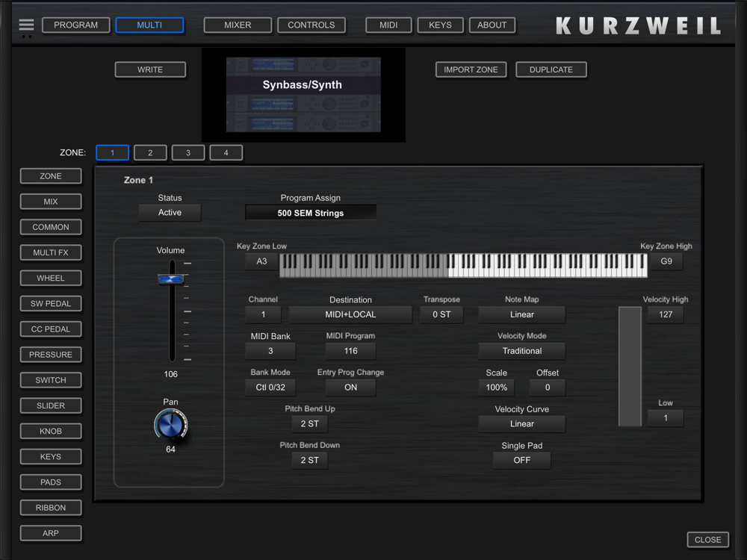The width and height of the screenshot is (747, 560).
Task: Open the Note Map Linear dropdown
Action: pos(521,314)
